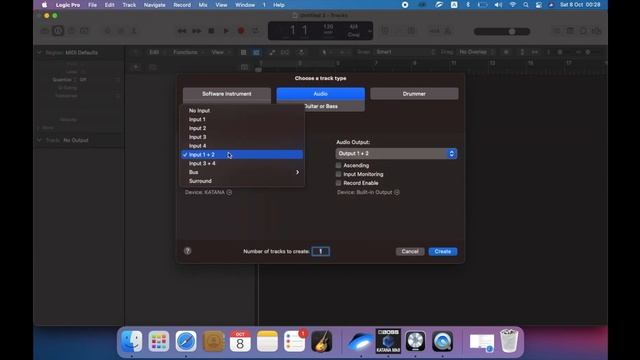This screenshot has width=640, height=360.
Task: Open Control Center from the menu bar
Action: [539, 5]
